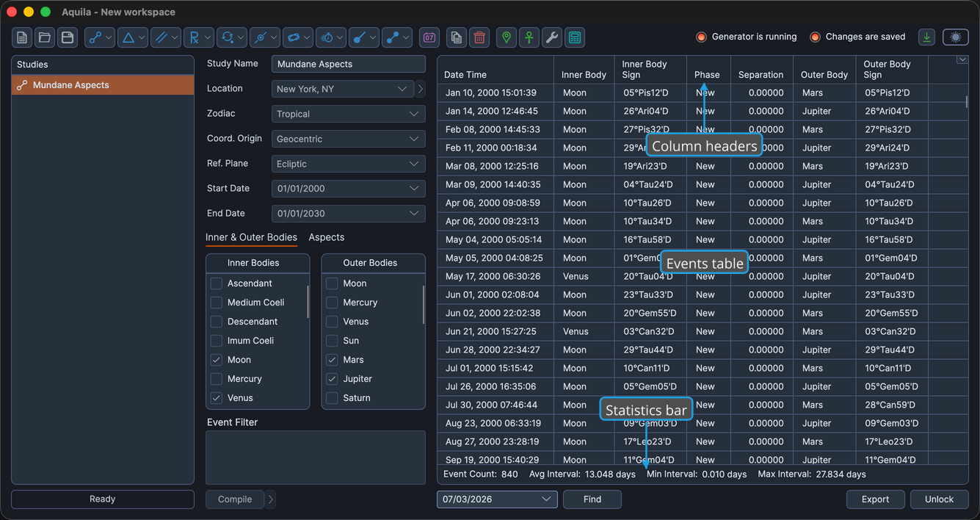Click the Generator is running status indicator

tap(747, 37)
